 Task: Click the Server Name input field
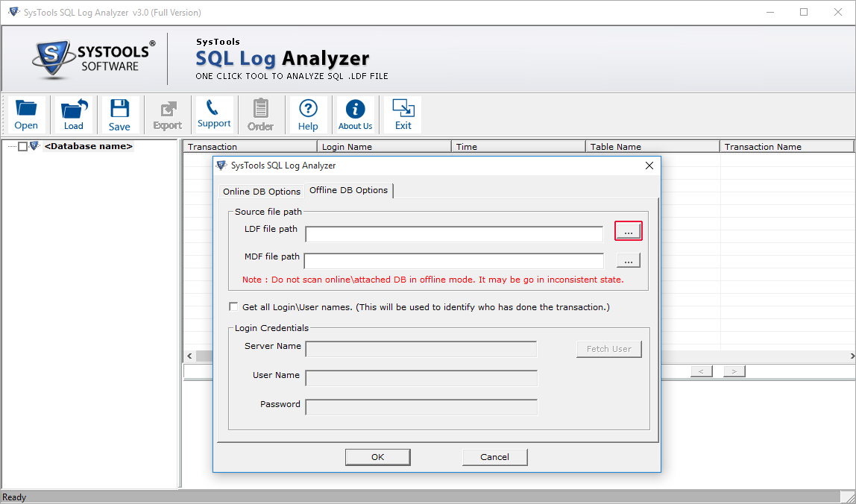pyautogui.click(x=421, y=349)
